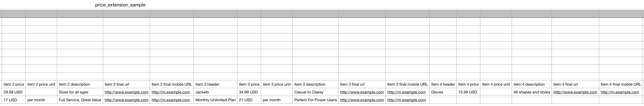The height and width of the screenshot is (106, 644).
Task: Open the item 4 final url link
Action: [575, 92]
